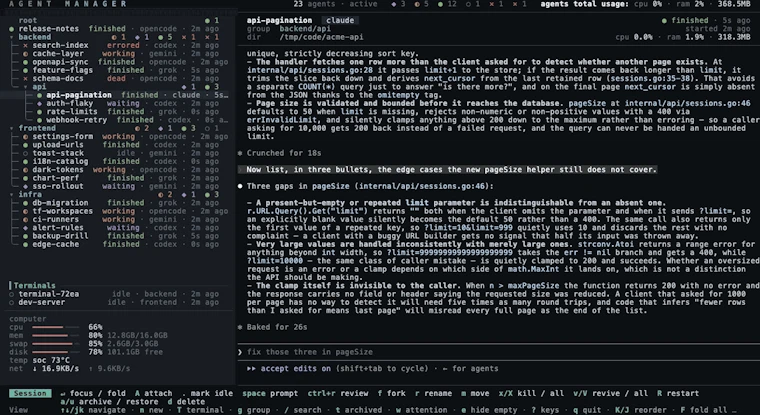Click 'internal/api/sessions.go:28' in the transcript
Screen dimensions: 760x415
308,70
